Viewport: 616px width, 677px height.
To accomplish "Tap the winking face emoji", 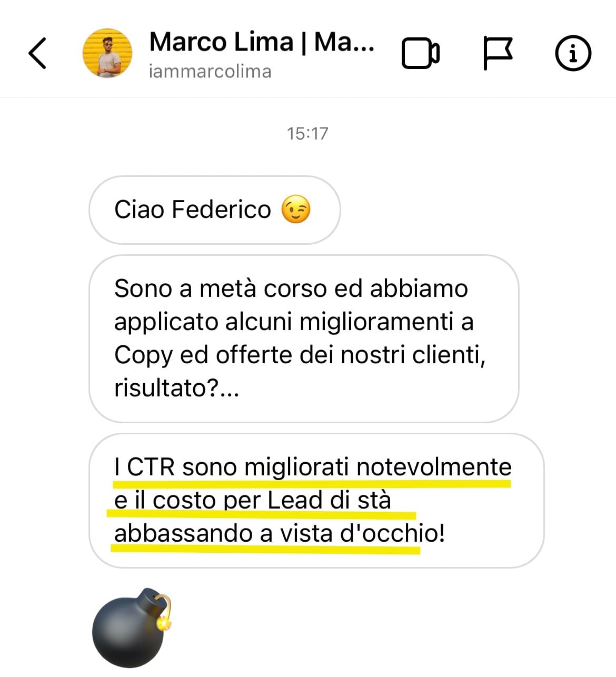I will coord(296,209).
